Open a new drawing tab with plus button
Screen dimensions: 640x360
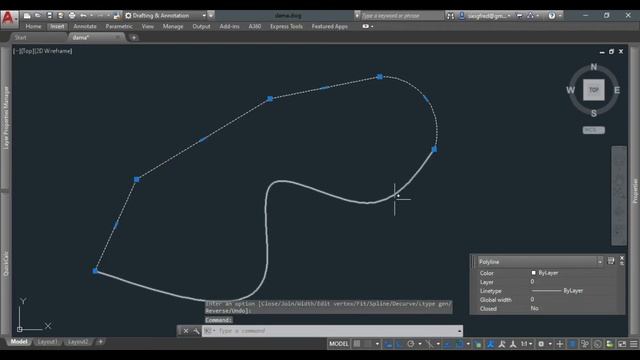pyautogui.click(x=134, y=38)
